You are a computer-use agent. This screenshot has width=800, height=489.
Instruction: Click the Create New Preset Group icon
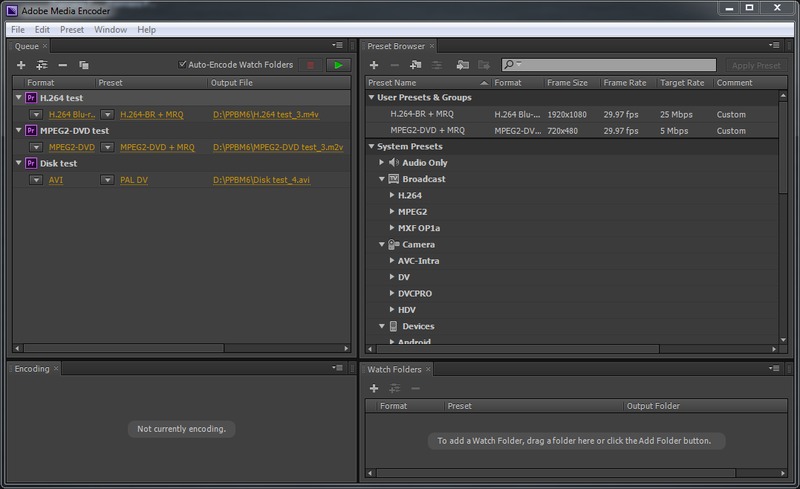coord(416,65)
